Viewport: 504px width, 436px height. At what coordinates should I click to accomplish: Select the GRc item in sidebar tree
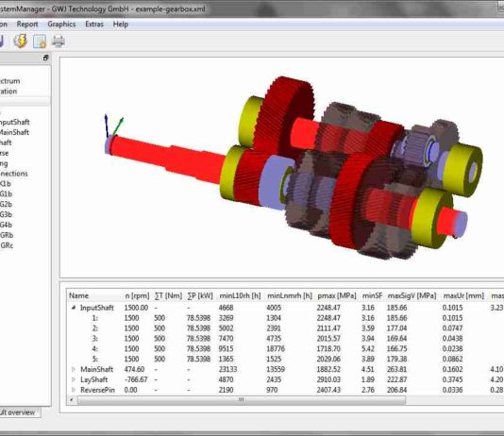pos(7,245)
